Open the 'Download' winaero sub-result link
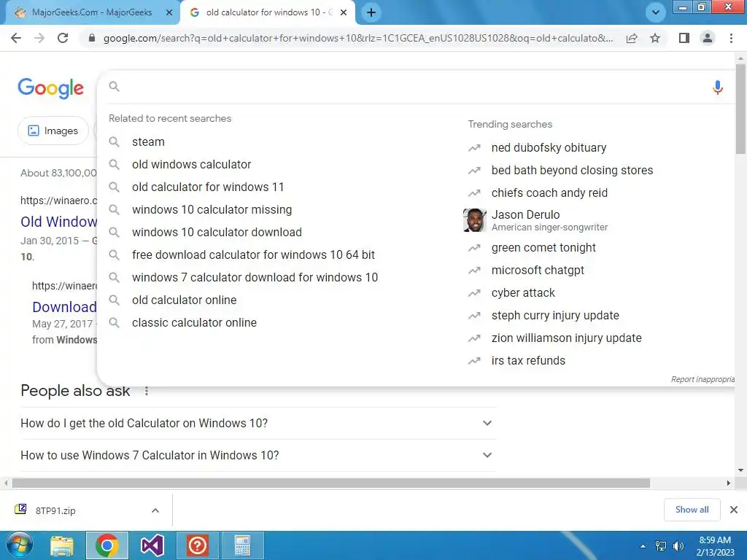Viewport: 747px width, 560px height. pos(64,307)
